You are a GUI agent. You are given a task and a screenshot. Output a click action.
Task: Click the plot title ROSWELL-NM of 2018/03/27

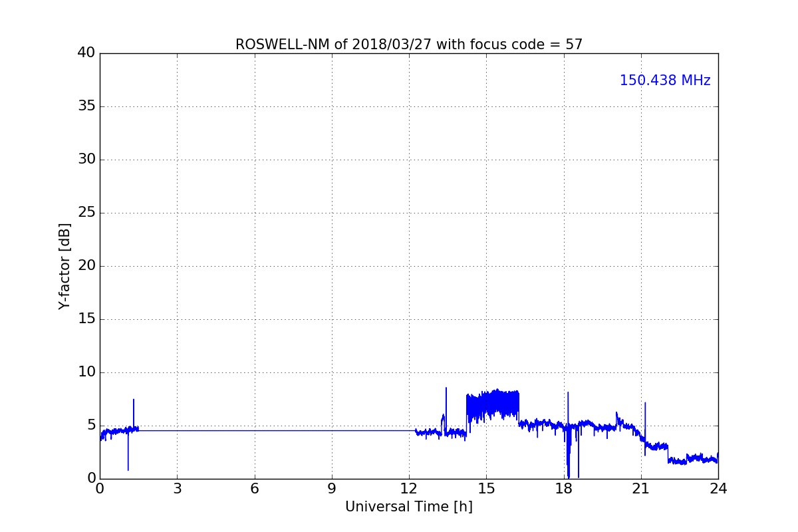tap(409, 45)
